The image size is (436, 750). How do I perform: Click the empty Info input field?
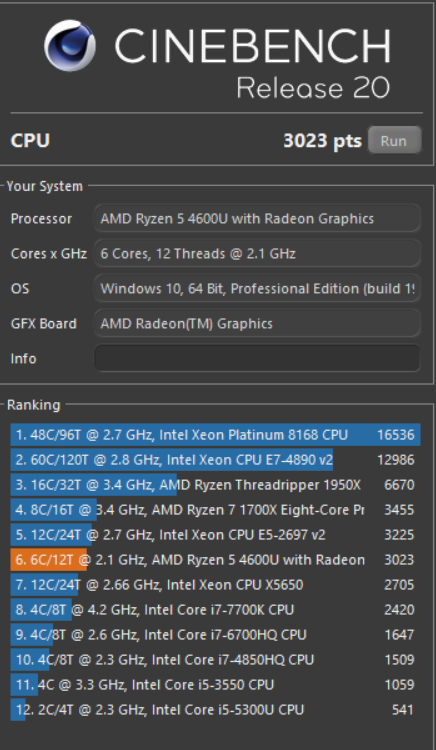point(257,358)
